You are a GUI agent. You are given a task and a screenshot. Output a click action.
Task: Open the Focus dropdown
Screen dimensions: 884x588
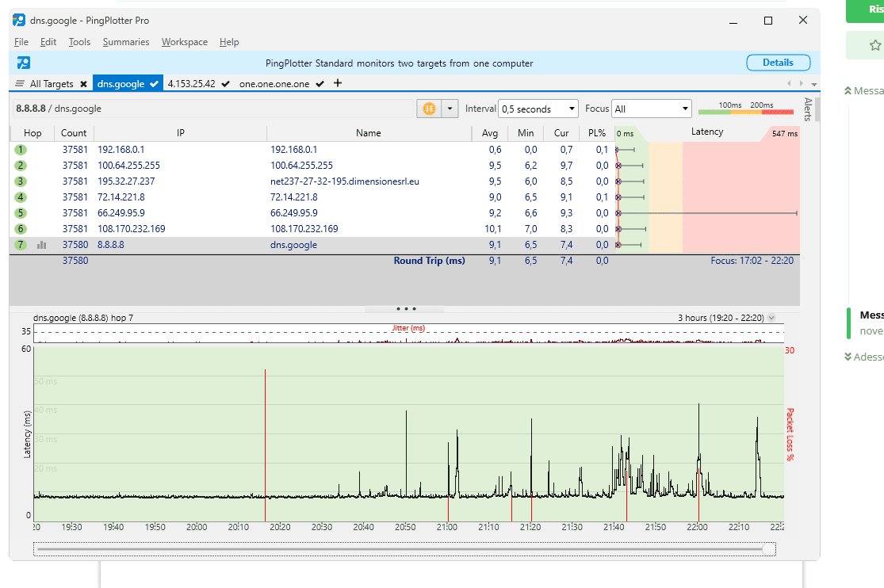(652, 109)
